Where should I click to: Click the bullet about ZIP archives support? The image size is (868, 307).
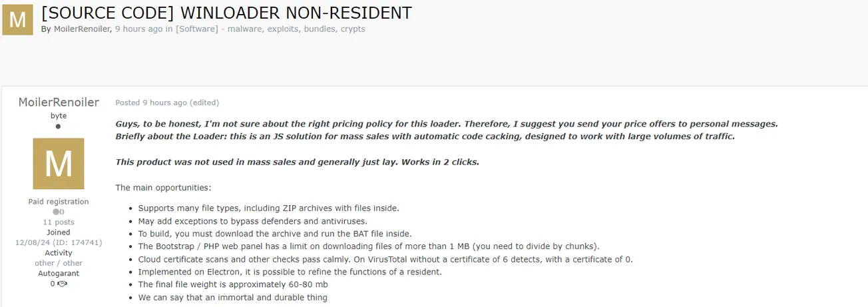point(268,208)
